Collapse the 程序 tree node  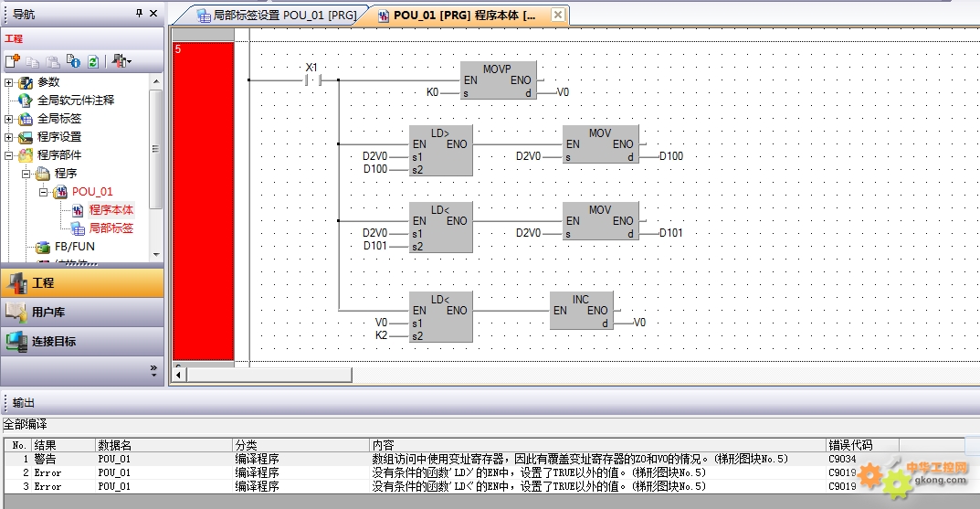[x=26, y=174]
